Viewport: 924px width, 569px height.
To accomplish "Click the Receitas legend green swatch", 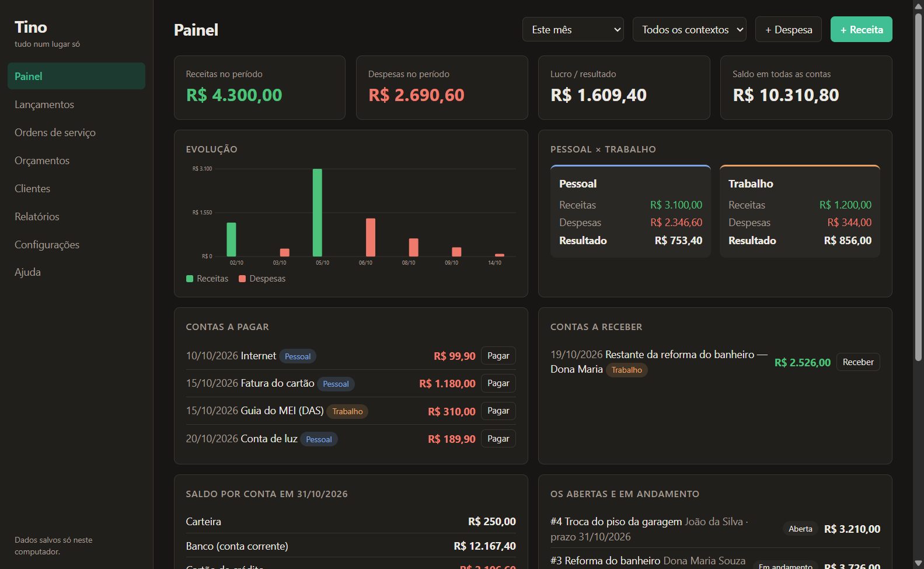I will (190, 279).
